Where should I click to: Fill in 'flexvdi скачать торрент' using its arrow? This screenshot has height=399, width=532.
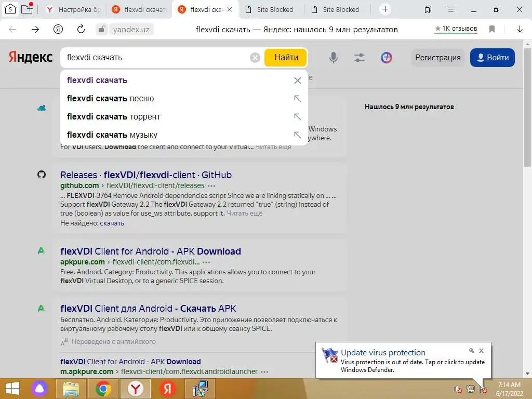click(x=298, y=117)
